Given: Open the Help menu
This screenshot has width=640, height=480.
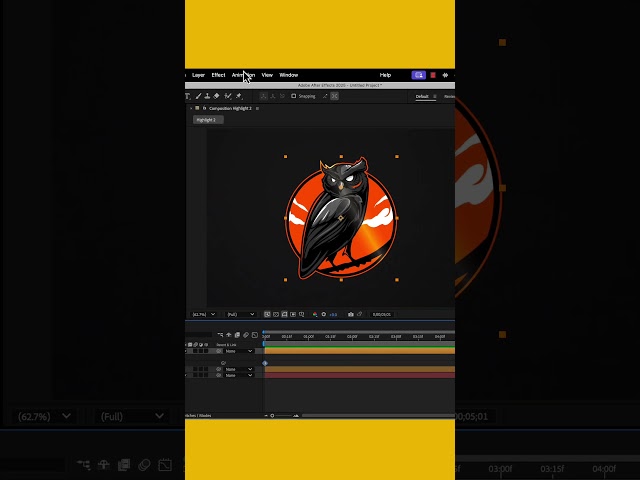Looking at the screenshot, I should [385, 75].
